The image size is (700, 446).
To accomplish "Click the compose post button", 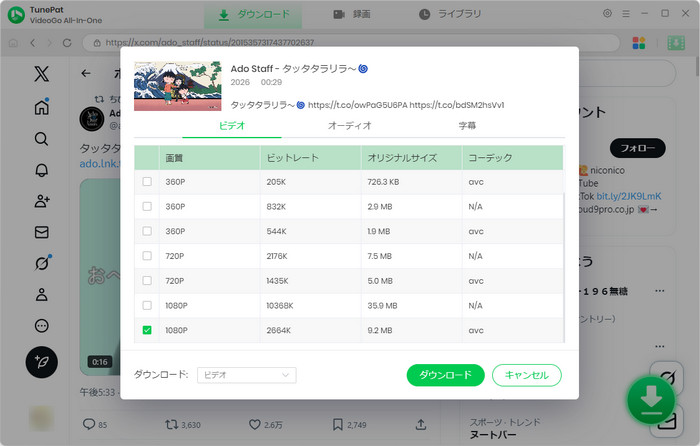I will point(42,362).
